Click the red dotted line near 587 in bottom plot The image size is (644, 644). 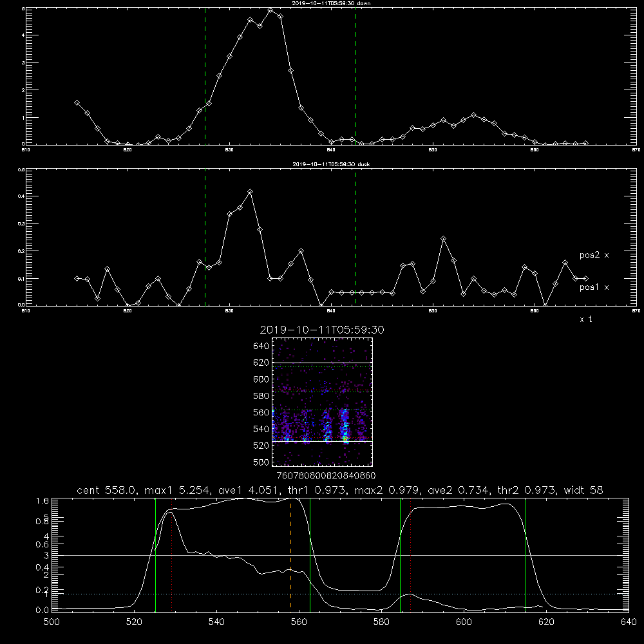point(410,554)
